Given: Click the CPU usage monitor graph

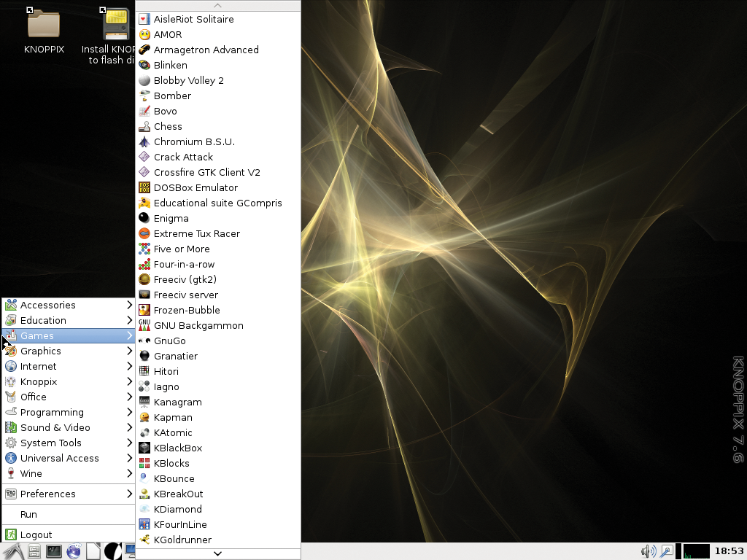Looking at the screenshot, I should click(x=696, y=551).
